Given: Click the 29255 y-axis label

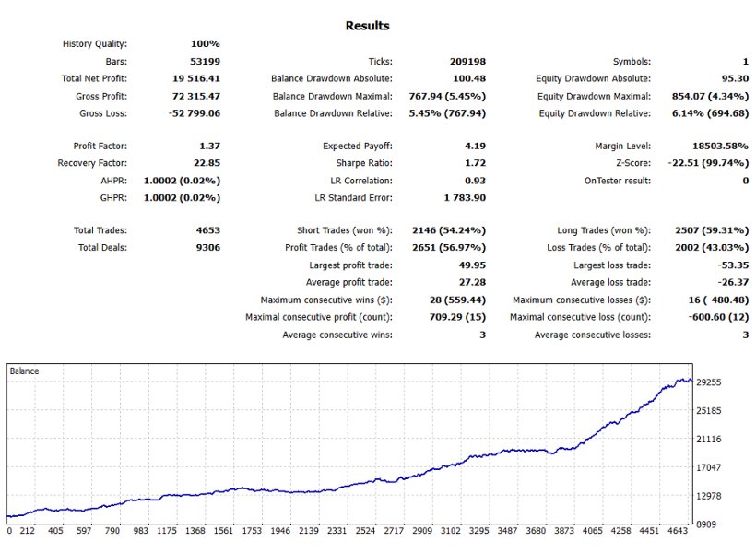Looking at the screenshot, I should 709,382.
